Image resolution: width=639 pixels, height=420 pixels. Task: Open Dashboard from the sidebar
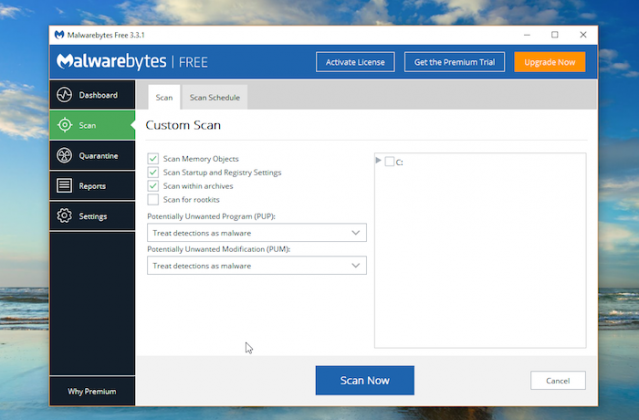tap(98, 95)
